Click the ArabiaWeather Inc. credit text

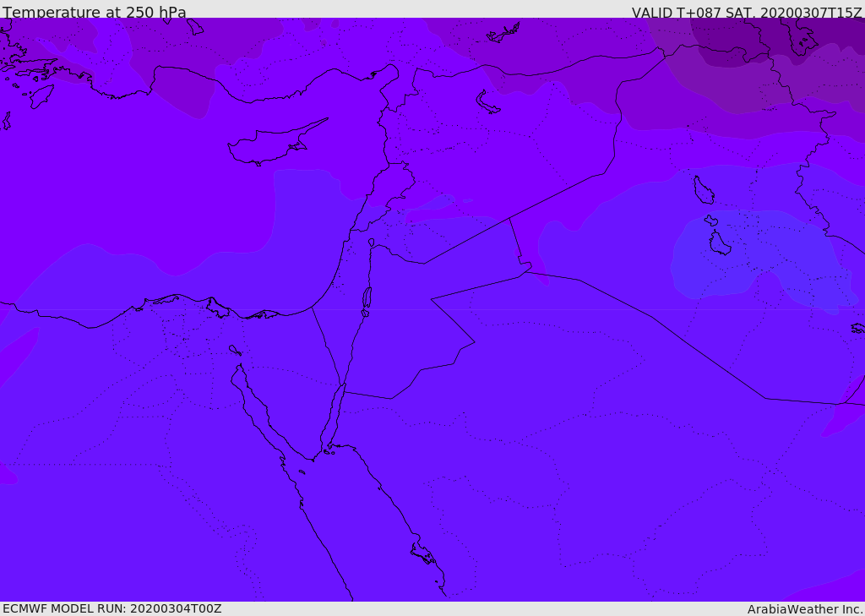tap(805, 609)
